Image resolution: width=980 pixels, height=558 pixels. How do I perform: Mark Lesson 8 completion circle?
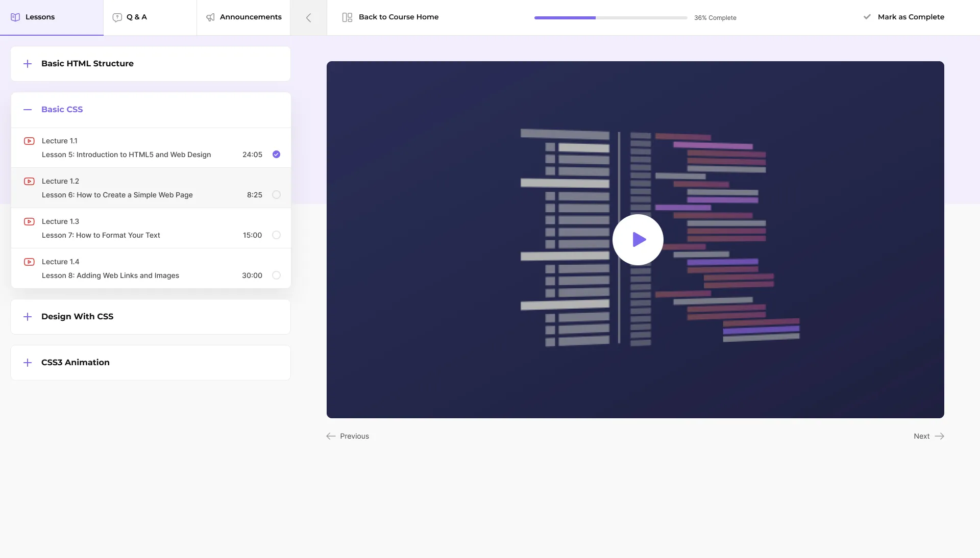[x=276, y=275]
